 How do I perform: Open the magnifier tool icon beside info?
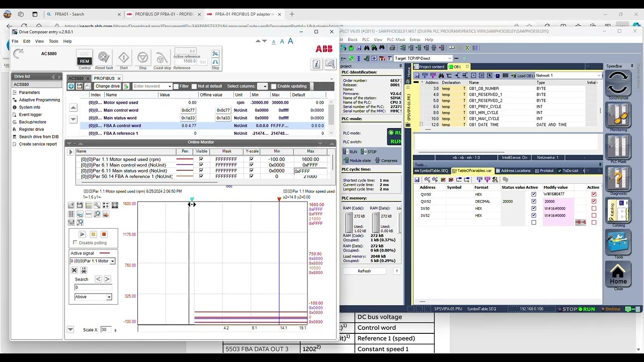330,64
